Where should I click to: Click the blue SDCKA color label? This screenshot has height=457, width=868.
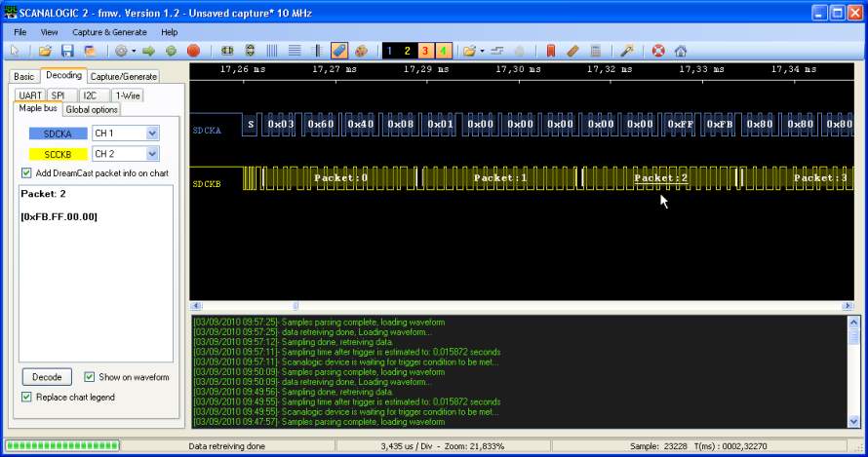click(59, 133)
